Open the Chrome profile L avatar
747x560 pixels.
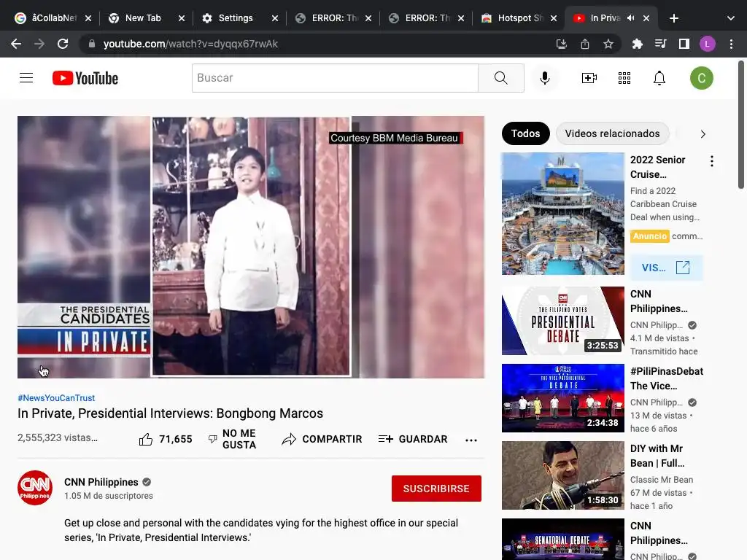[708, 44]
